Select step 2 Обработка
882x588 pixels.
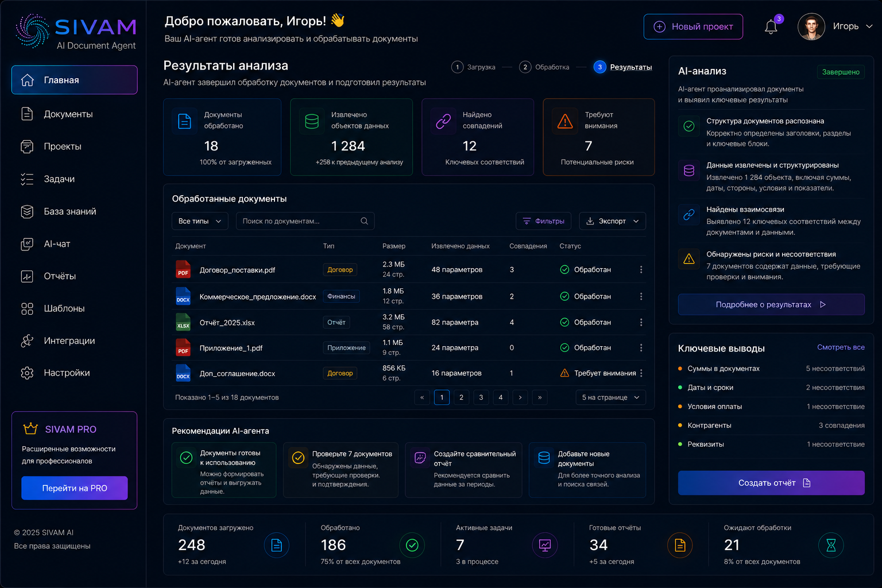544,67
